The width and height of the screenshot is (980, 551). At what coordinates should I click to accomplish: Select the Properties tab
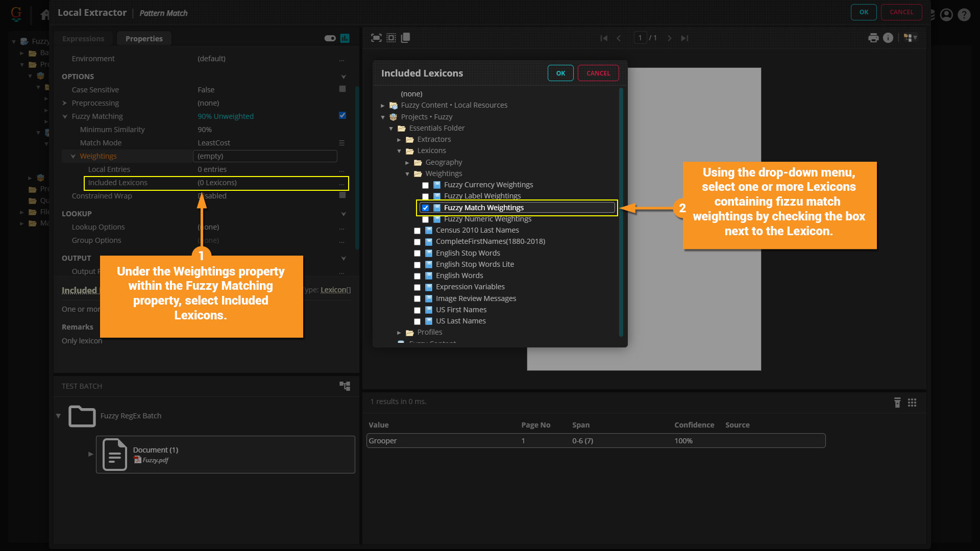click(144, 39)
